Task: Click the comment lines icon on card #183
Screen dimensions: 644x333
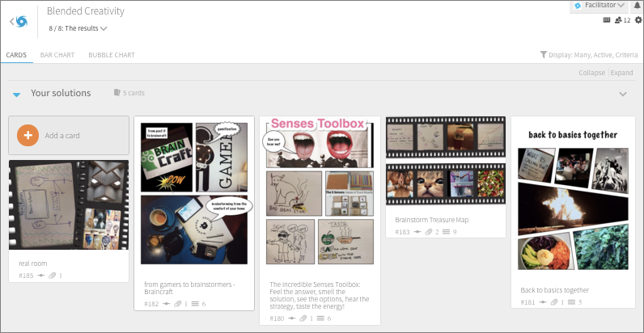Action: [447, 232]
